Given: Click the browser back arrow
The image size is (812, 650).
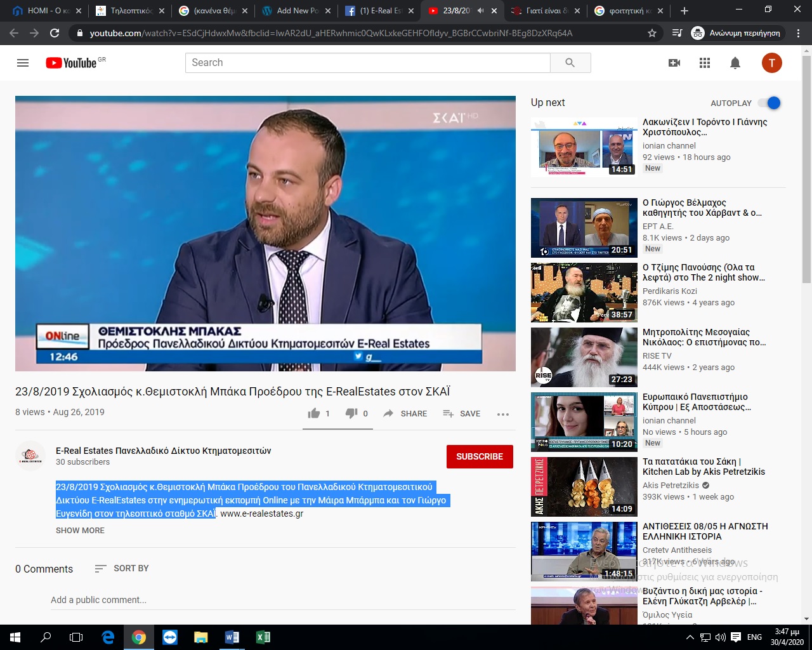Looking at the screenshot, I should 14,33.
